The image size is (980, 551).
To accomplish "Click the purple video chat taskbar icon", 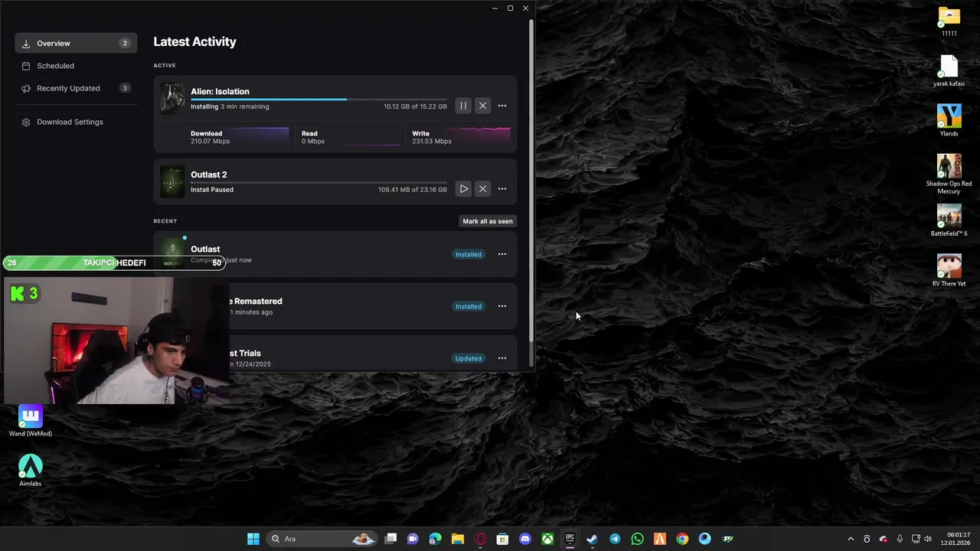I will (x=413, y=539).
